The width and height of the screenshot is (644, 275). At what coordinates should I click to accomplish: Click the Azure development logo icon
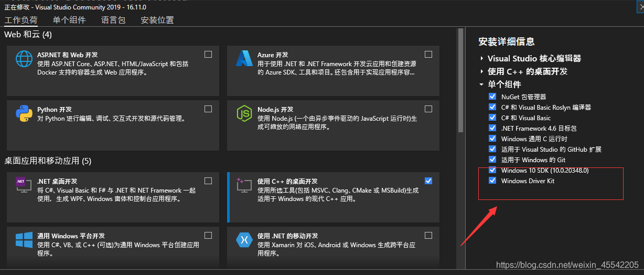[244, 58]
